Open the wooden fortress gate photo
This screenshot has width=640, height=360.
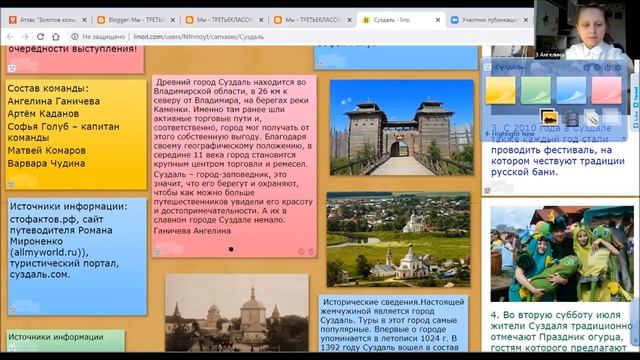(x=402, y=128)
